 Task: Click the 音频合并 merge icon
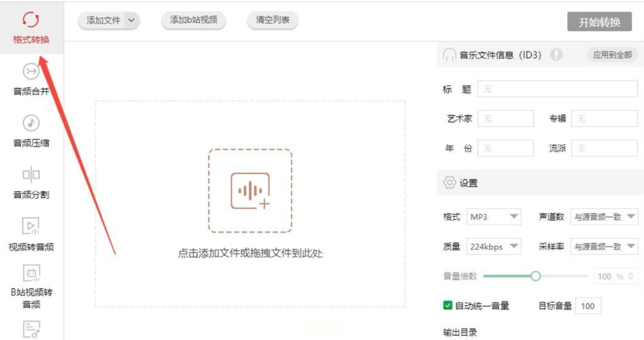[x=31, y=71]
